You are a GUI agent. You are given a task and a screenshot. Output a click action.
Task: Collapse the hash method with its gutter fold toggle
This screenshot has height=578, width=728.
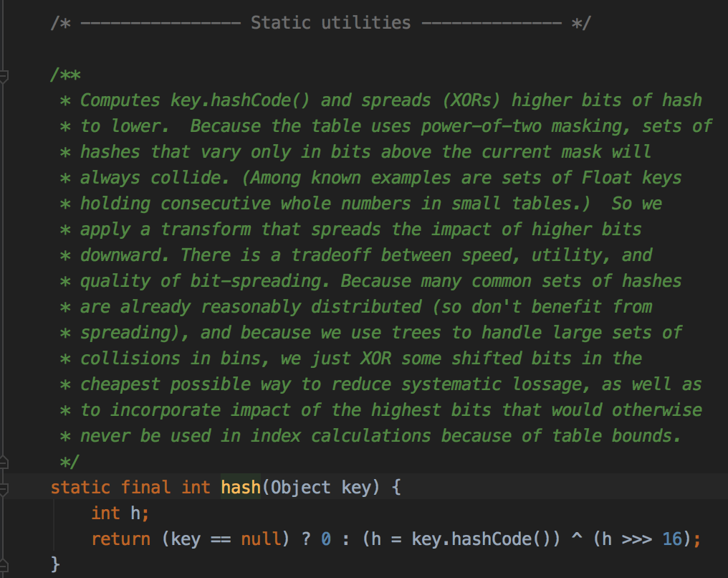pyautogui.click(x=4, y=489)
